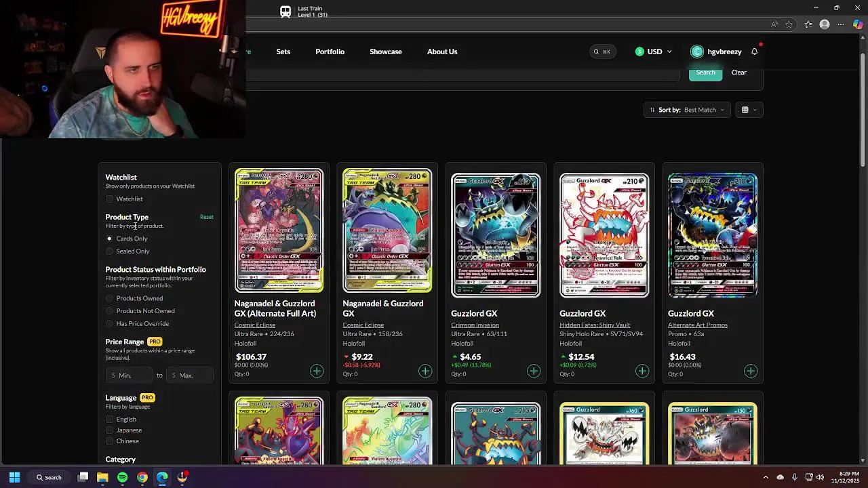Viewport: 868px width, 488px height.
Task: Switch to Microsoft Edge in taskbar
Action: [x=162, y=477]
